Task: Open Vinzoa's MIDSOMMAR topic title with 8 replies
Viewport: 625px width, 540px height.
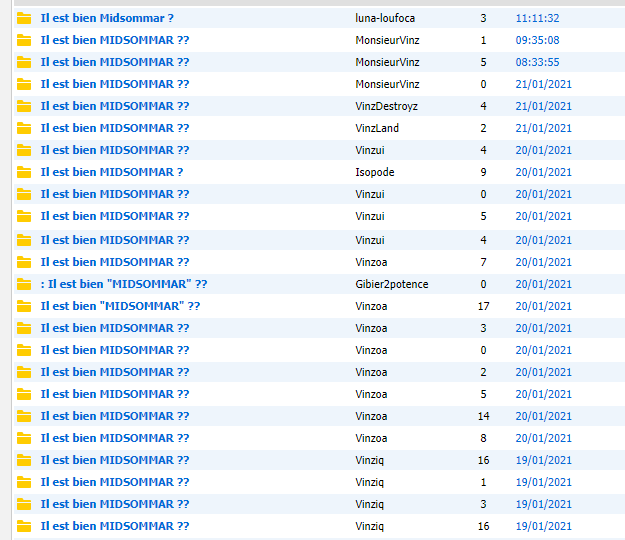Action: pyautogui.click(x=115, y=438)
